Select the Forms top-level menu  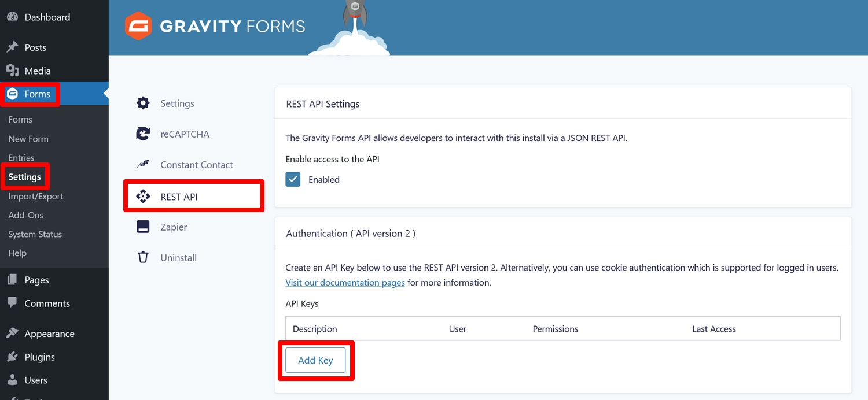tap(38, 94)
